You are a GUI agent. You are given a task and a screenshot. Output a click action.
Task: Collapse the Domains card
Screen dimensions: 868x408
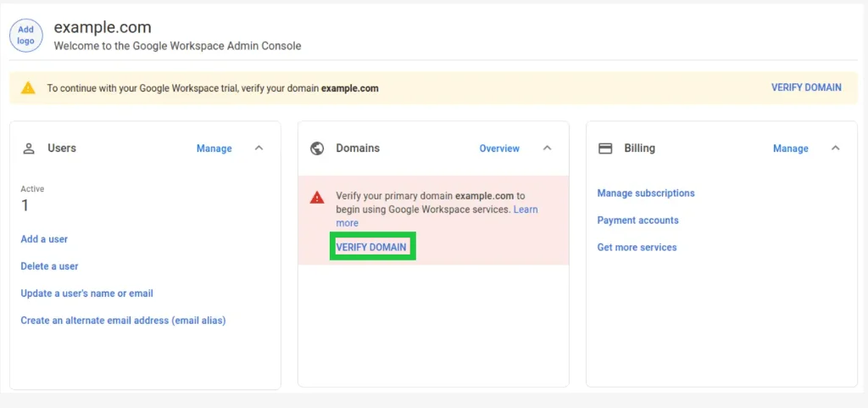coord(547,148)
